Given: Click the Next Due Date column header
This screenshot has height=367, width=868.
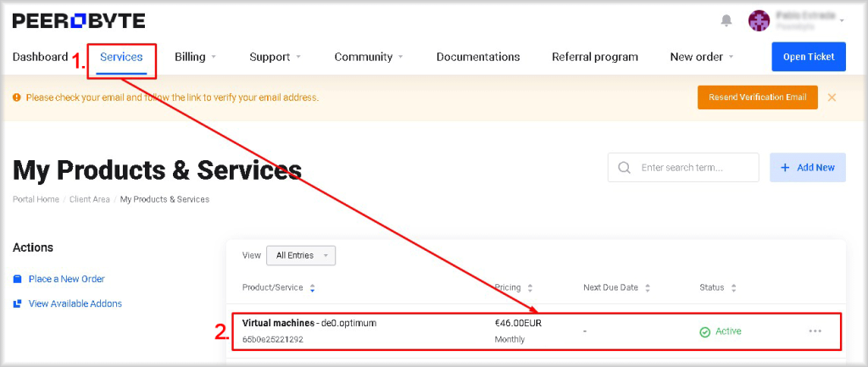Looking at the screenshot, I should (610, 288).
